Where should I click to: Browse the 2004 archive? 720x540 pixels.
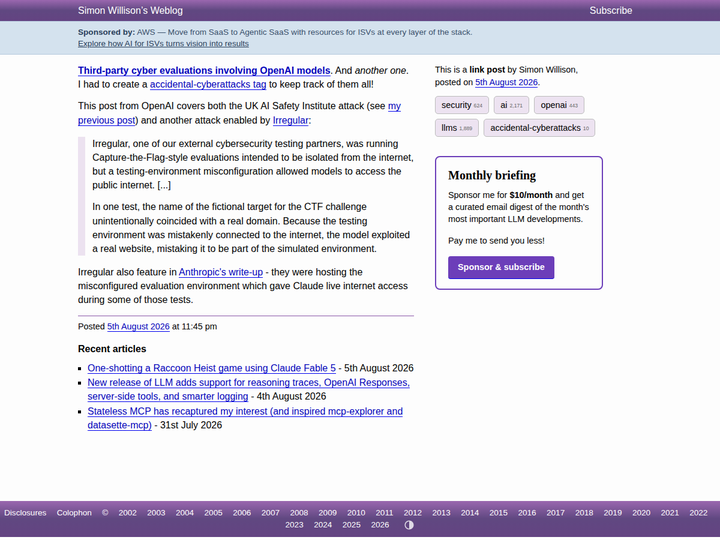pyautogui.click(x=185, y=513)
